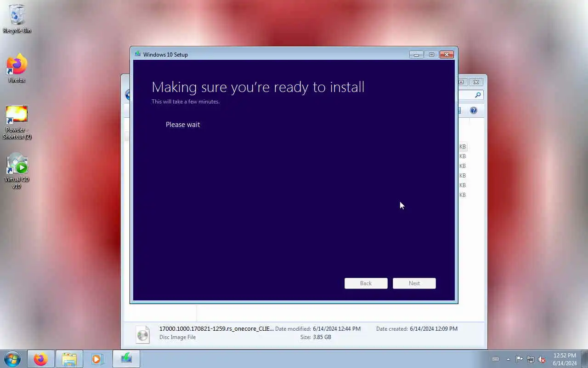Open the Virtual CD v10 desktop shortcut
This screenshot has width=588, height=368.
(17, 171)
